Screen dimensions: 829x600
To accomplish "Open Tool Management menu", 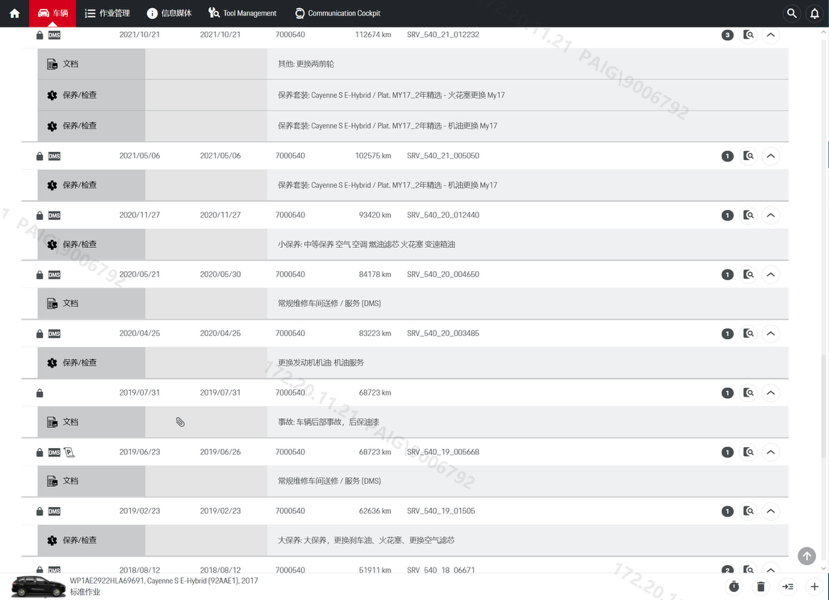I will (242, 13).
